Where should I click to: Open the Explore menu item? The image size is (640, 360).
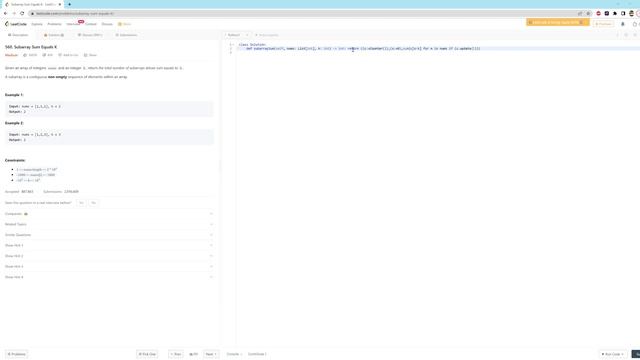(37, 24)
